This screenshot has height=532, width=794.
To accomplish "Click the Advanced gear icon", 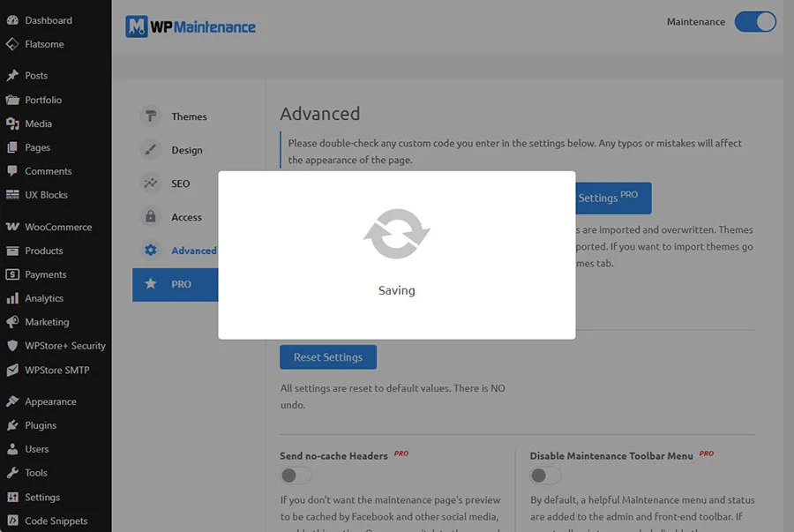I will [150, 250].
